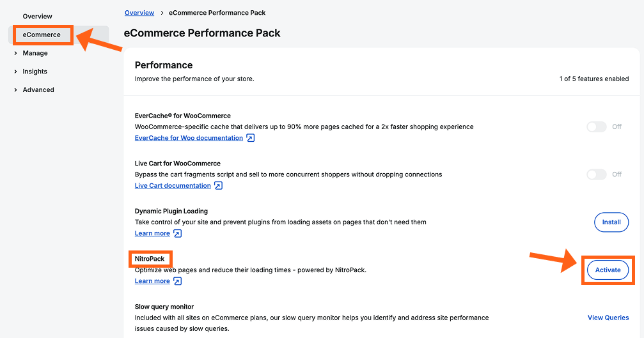The width and height of the screenshot is (644, 338).
Task: Open Live Cart documentation link
Action: 173,186
